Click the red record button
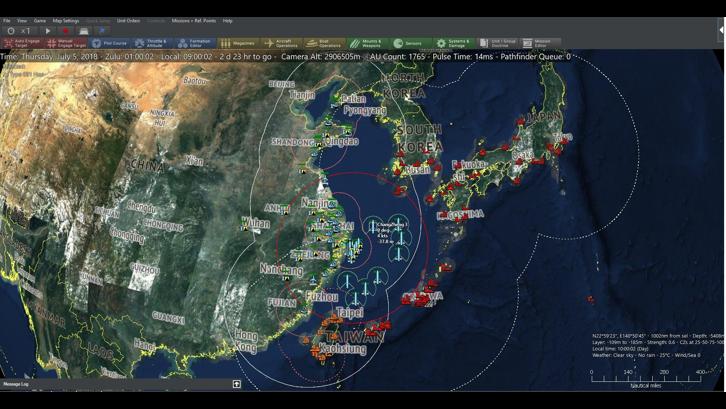 [66, 31]
